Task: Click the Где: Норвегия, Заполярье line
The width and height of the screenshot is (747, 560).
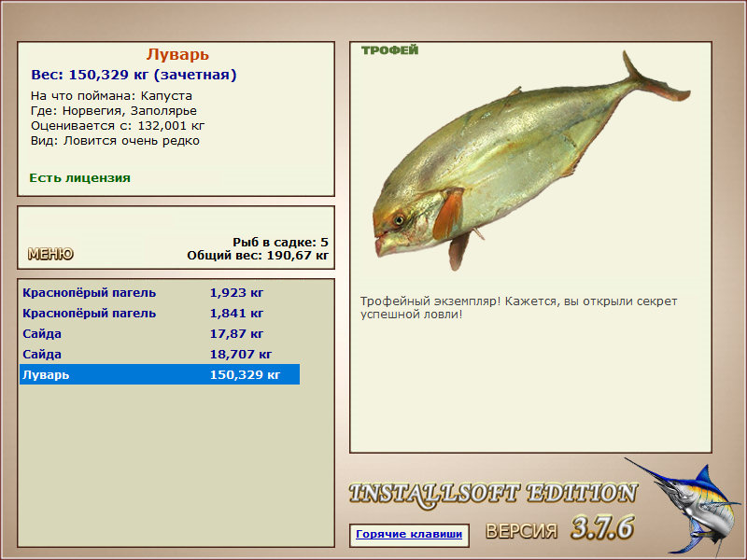Action: 114,111
